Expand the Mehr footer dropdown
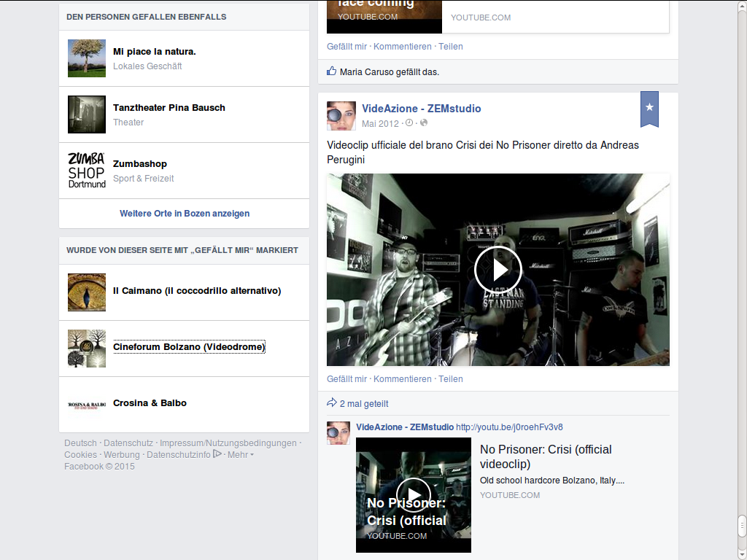Viewport: 747px width, 560px height. click(240, 455)
